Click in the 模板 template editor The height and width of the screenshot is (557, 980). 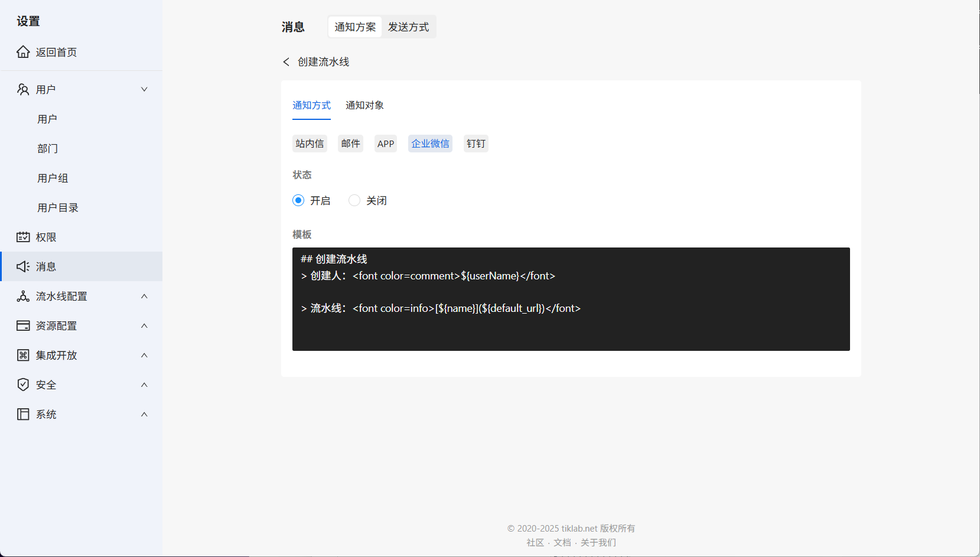(571, 299)
